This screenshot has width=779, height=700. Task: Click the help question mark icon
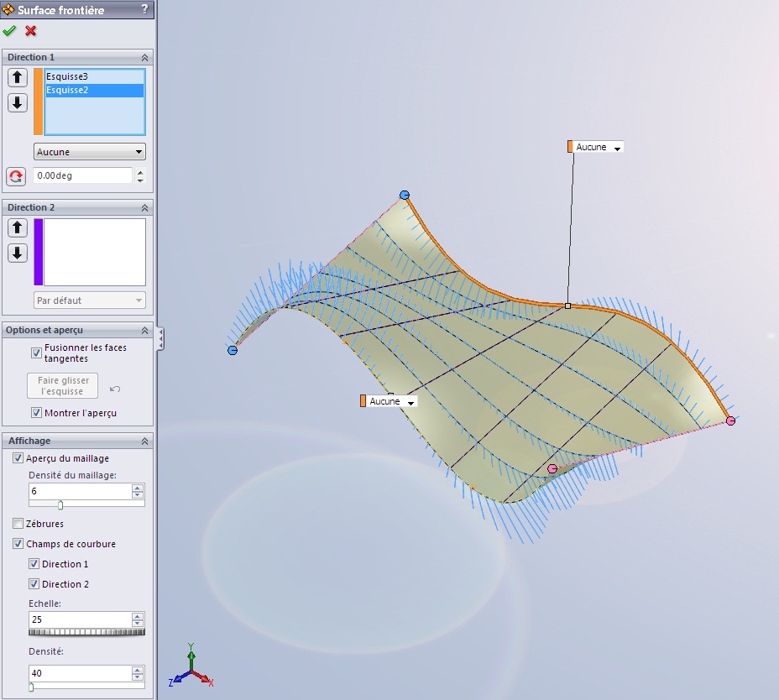click(x=144, y=10)
